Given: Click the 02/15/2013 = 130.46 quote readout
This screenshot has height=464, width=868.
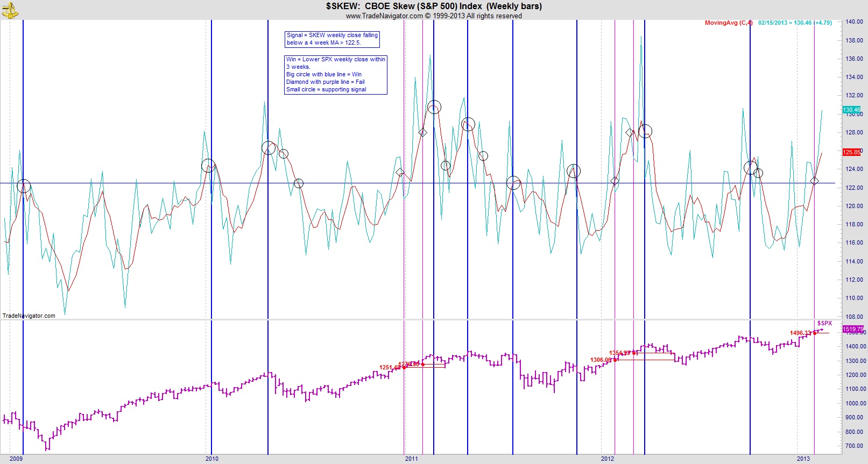Looking at the screenshot, I should coord(795,23).
